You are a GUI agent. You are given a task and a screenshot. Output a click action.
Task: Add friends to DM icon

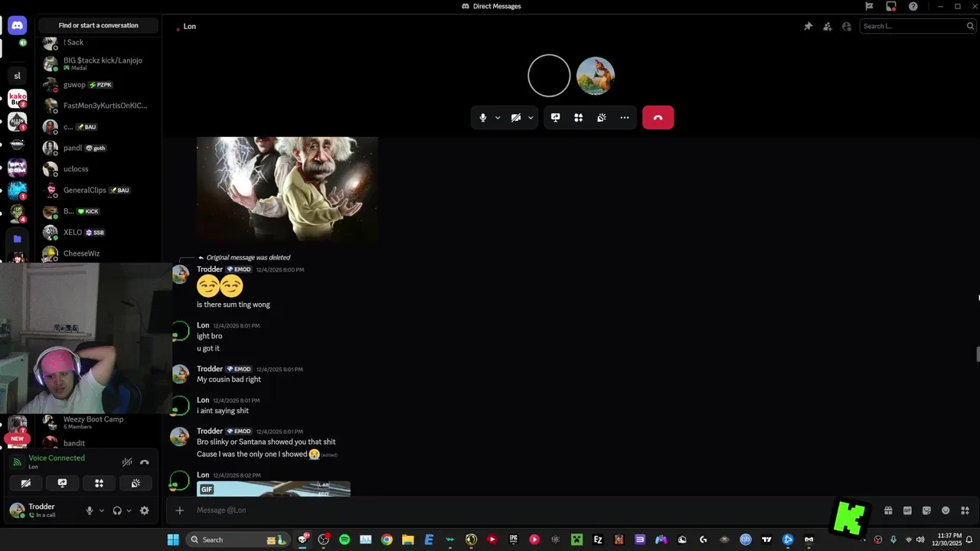point(828,26)
